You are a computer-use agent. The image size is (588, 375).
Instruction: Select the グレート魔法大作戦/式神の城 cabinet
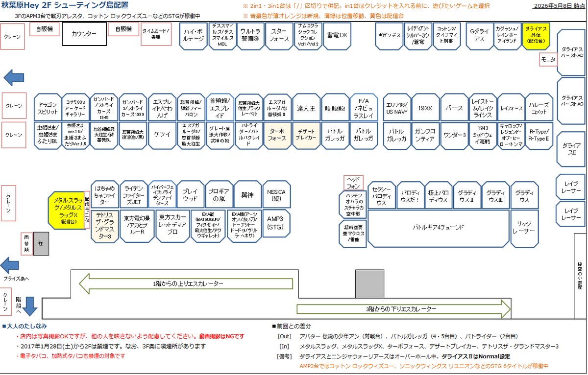(220, 135)
